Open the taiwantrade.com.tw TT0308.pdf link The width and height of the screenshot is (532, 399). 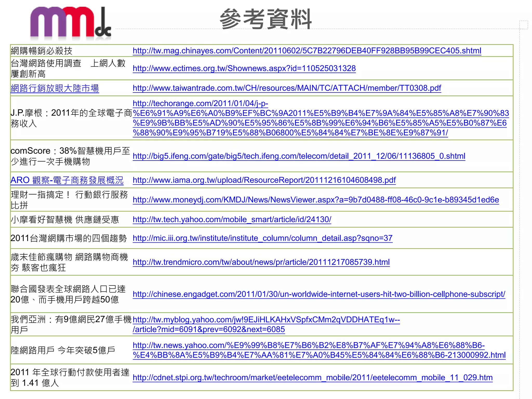point(287,88)
